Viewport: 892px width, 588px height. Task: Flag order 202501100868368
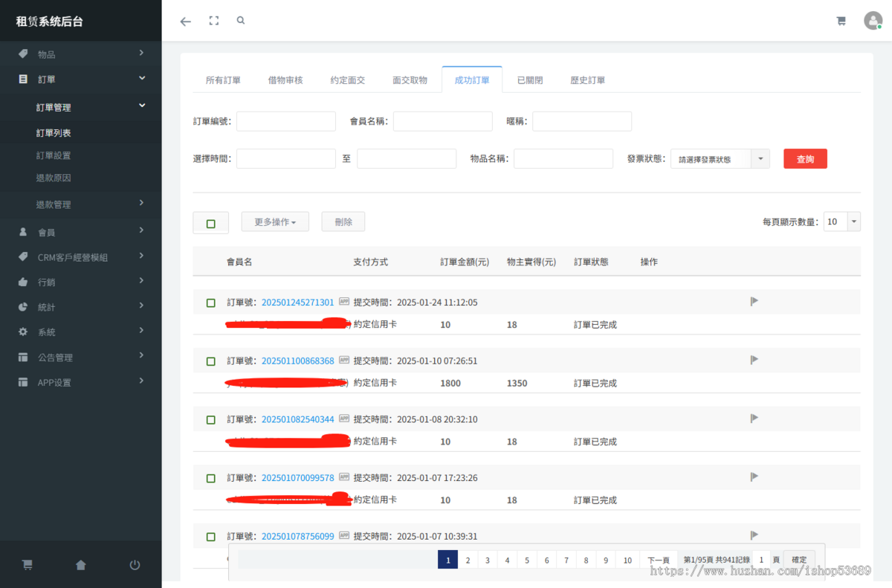[754, 361]
